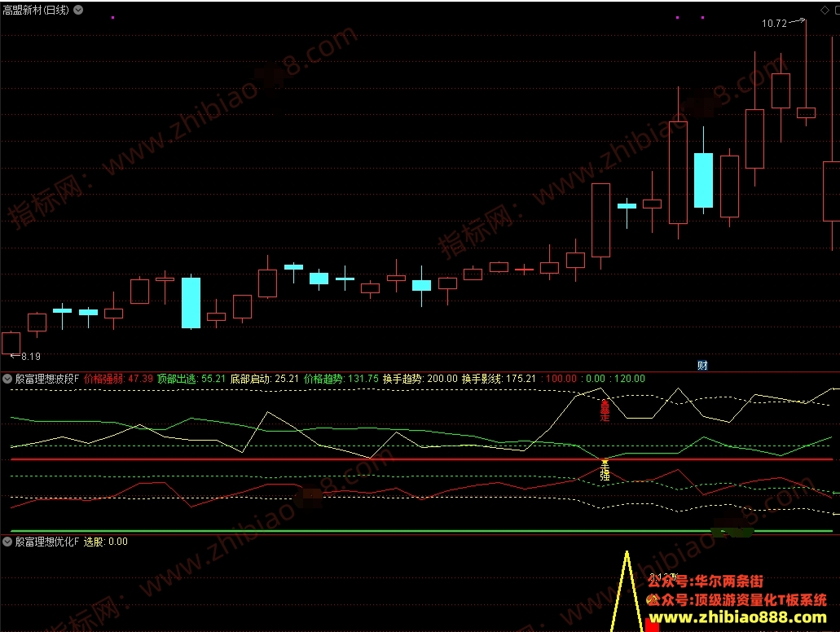The image size is (840, 632).
Task: Click the red 暴走 signal marker
Action: pos(605,410)
